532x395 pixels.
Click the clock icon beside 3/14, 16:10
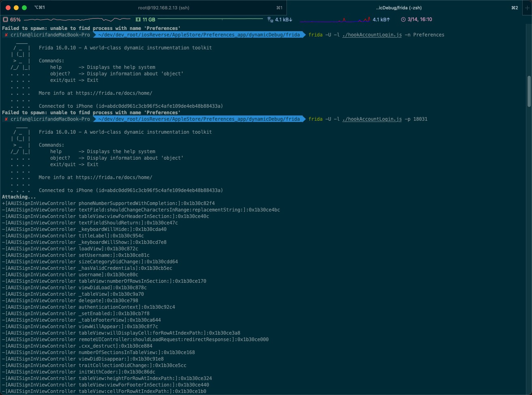(403, 19)
